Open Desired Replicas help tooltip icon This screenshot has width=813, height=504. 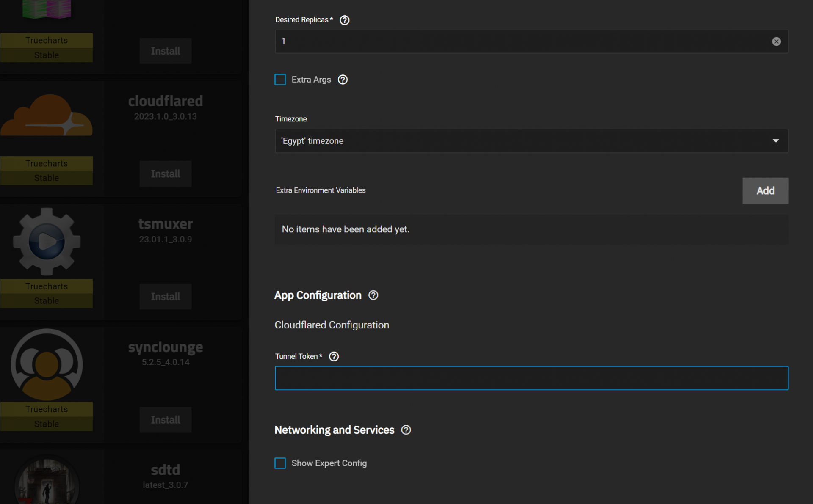[x=345, y=20]
